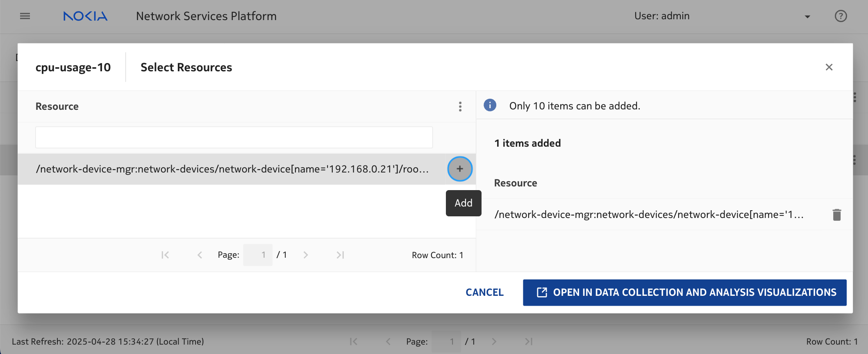
Task: Jump to last page in dialog pagination
Action: coord(340,255)
